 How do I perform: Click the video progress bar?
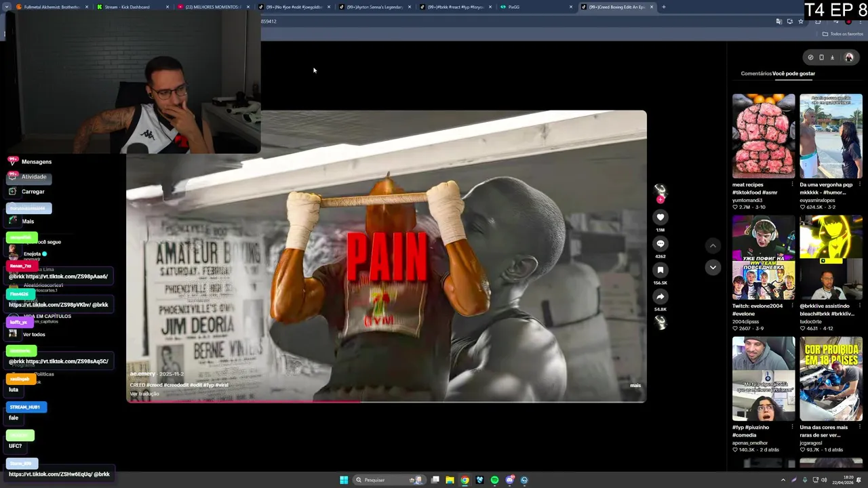coord(387,401)
